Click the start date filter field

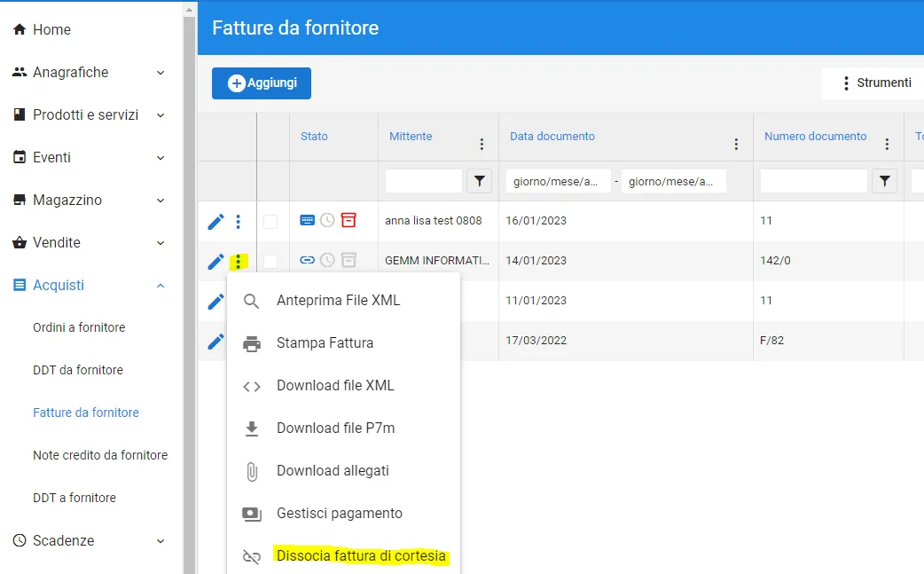pyautogui.click(x=558, y=181)
